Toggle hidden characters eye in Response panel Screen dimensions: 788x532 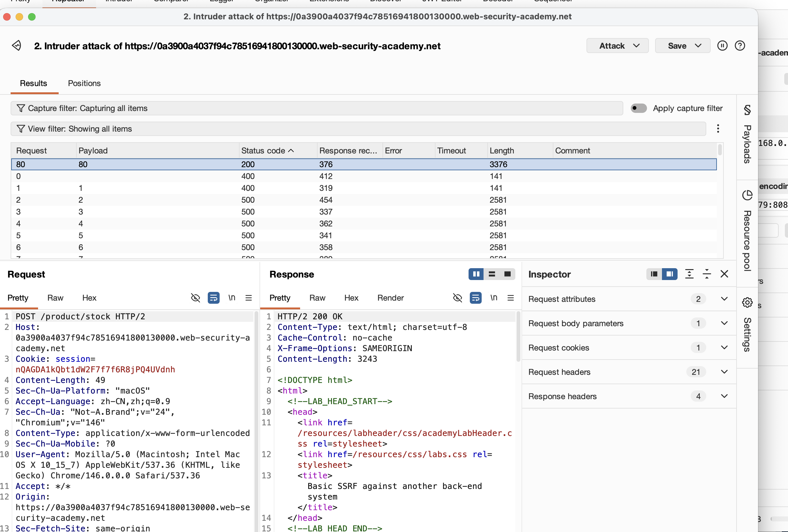[x=457, y=298]
